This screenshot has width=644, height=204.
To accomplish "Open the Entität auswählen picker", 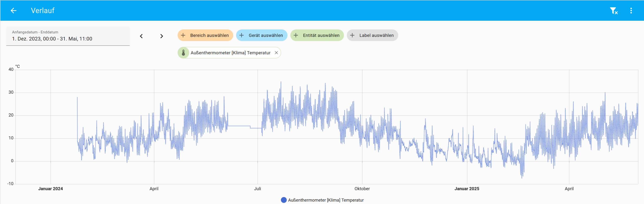I will [321, 35].
